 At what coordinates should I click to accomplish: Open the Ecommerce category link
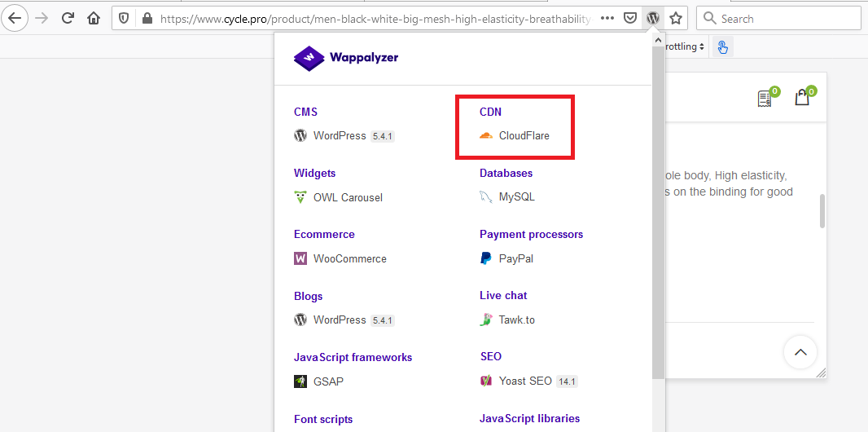pos(324,234)
